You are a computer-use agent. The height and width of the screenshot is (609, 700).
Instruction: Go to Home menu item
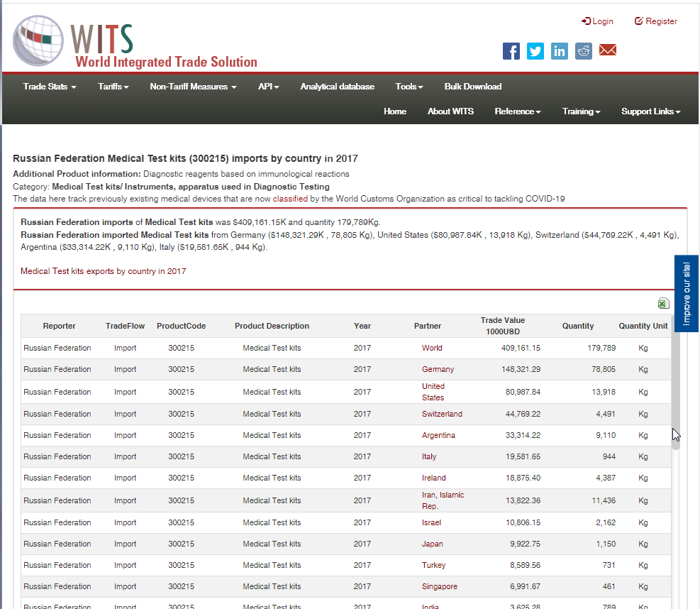pyautogui.click(x=395, y=111)
